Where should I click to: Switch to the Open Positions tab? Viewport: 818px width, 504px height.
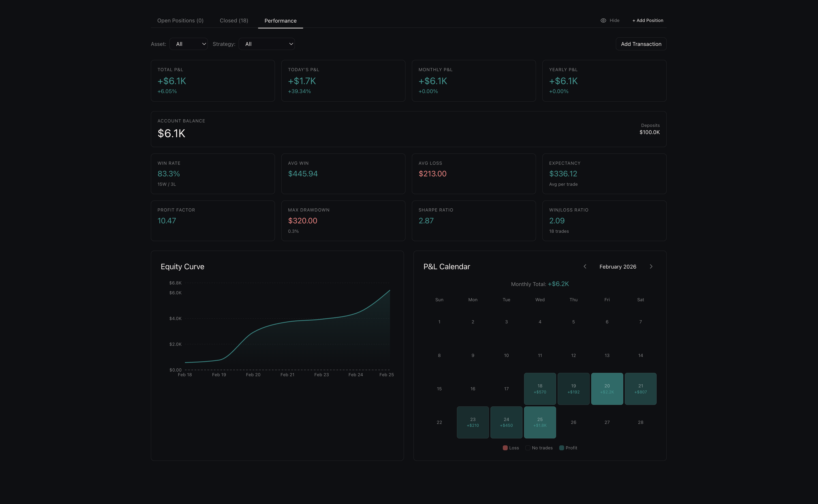[x=180, y=20]
